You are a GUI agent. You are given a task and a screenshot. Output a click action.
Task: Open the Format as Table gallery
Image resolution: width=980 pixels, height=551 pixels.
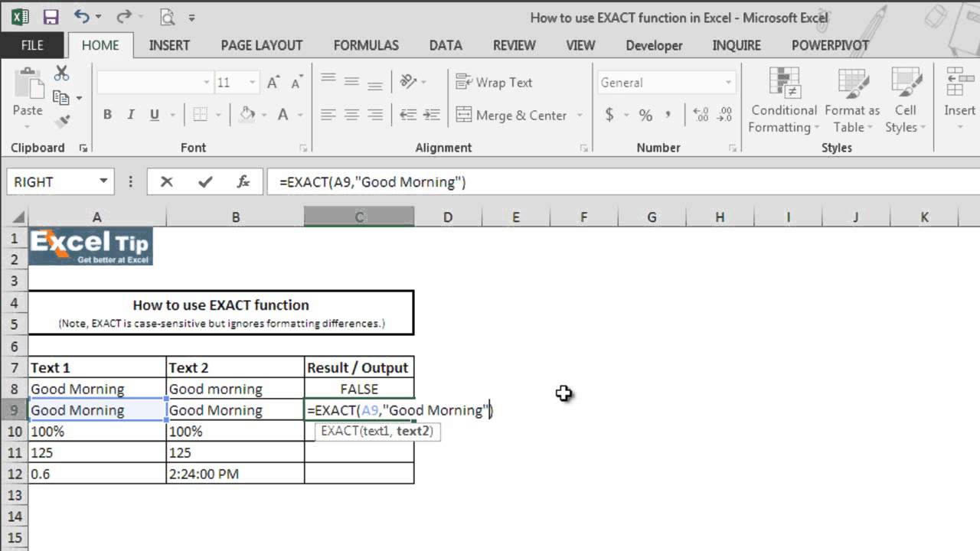(852, 102)
